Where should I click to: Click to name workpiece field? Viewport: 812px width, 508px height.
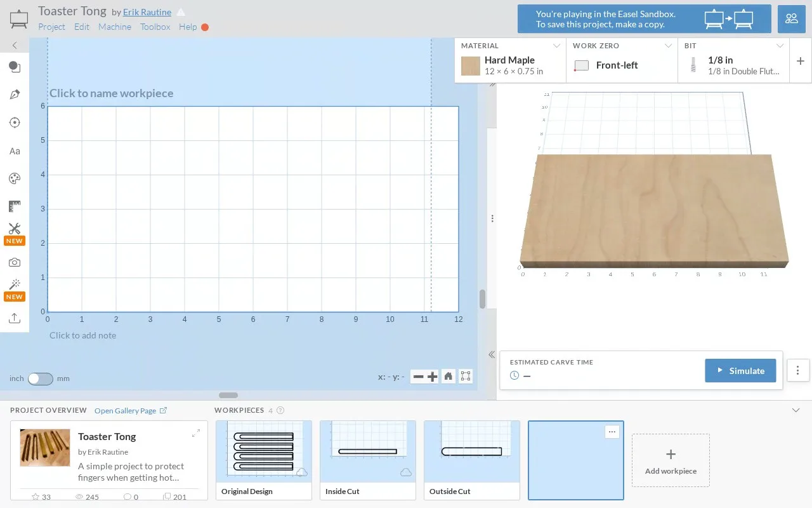point(112,93)
